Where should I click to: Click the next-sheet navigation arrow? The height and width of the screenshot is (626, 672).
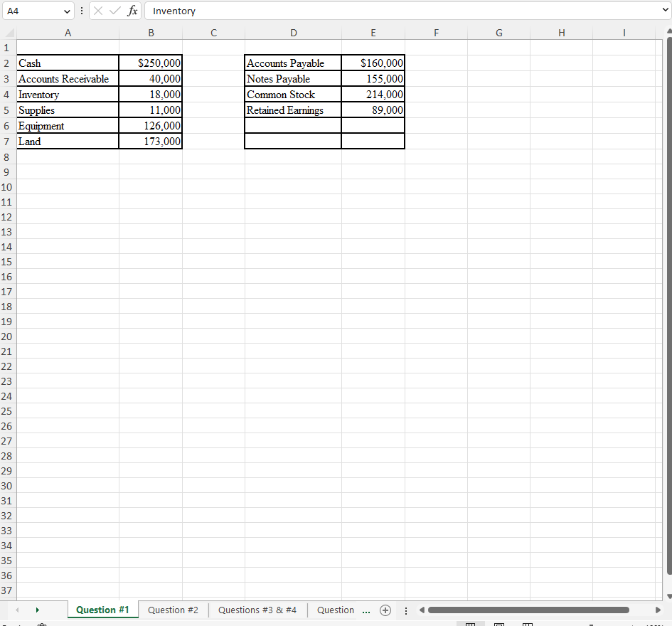coord(37,610)
